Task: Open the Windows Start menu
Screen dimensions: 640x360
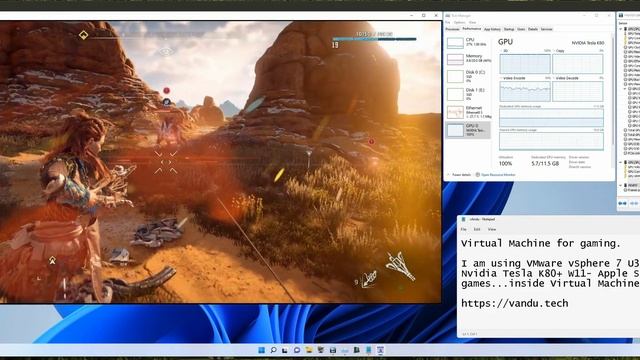Action: point(262,350)
